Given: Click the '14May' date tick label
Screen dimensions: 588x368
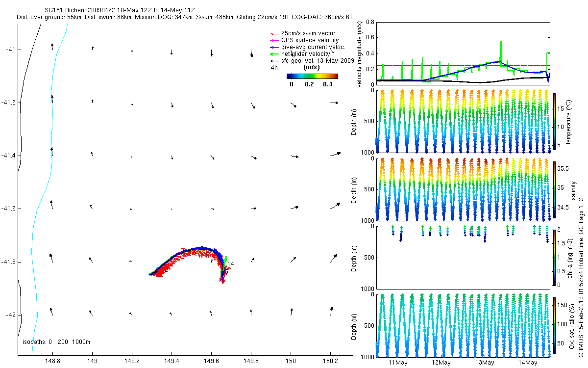Looking at the screenshot, I should pyautogui.click(x=527, y=363).
